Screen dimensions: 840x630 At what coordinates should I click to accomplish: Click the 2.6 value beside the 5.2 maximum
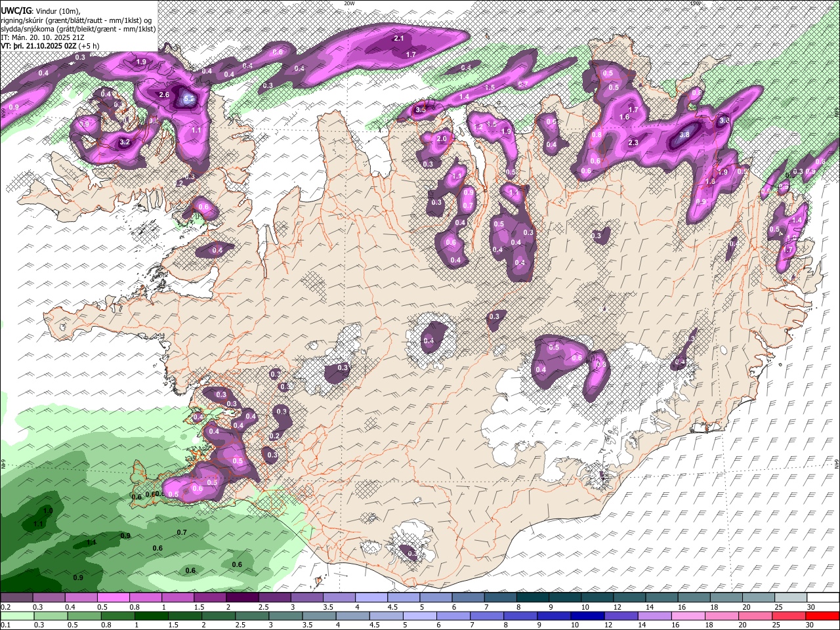click(164, 94)
